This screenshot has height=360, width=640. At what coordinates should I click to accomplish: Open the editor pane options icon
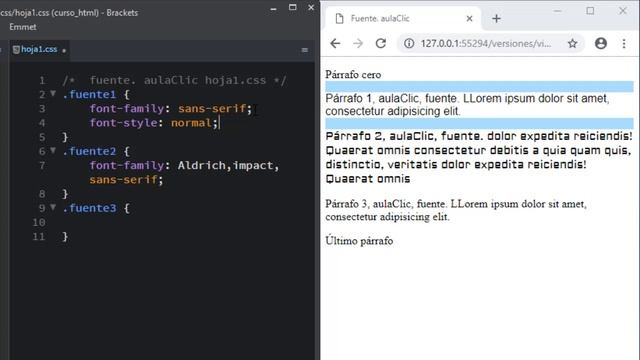304,50
